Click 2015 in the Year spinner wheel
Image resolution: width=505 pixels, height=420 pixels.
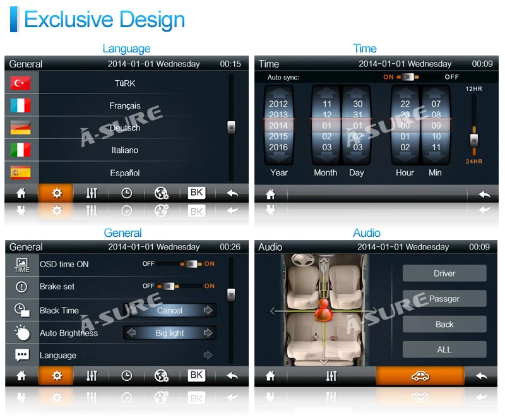coord(278,136)
